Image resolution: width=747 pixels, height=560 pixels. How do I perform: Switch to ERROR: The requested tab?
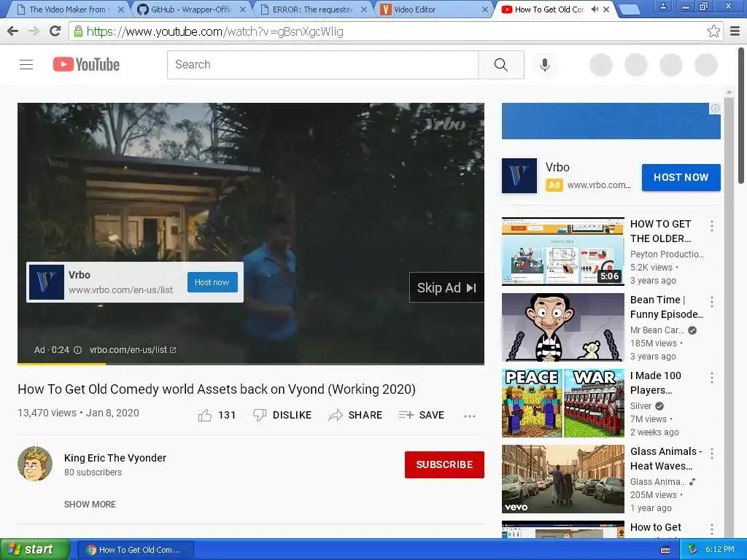[x=312, y=9]
